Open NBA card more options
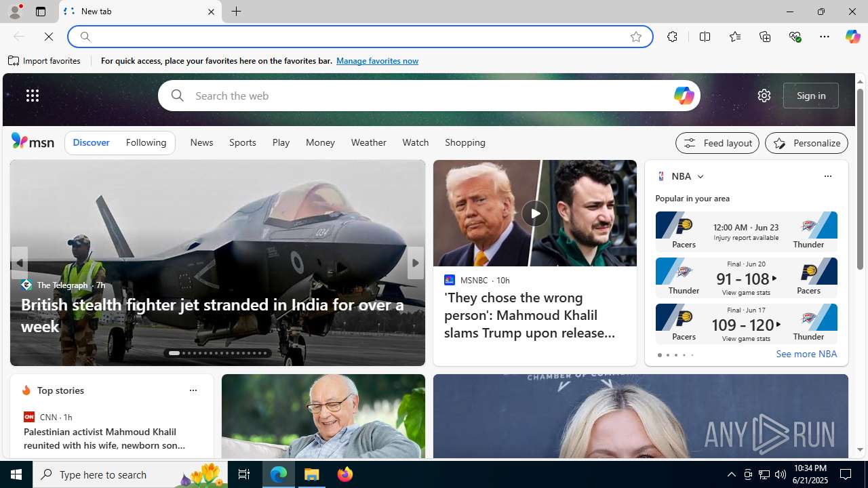 coord(827,176)
